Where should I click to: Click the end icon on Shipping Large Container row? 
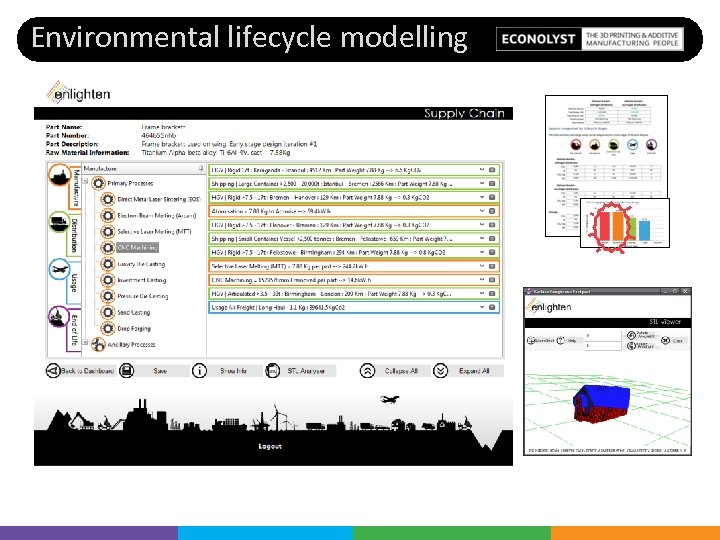coord(492,184)
